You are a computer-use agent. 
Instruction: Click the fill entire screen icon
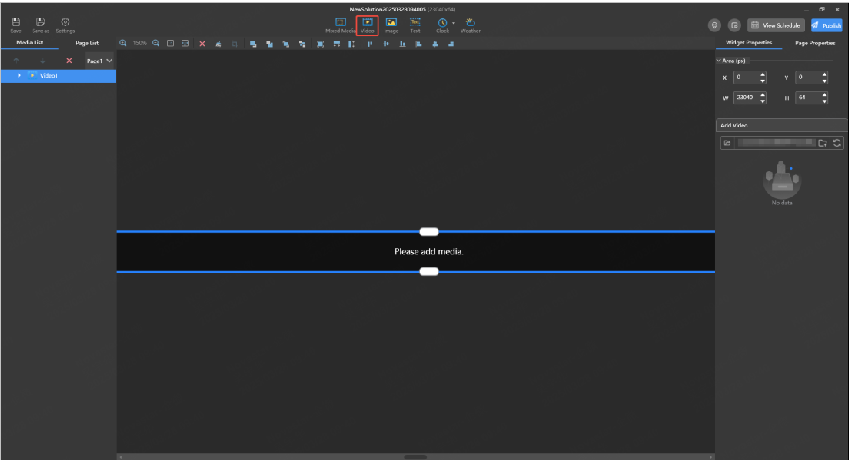coord(321,44)
